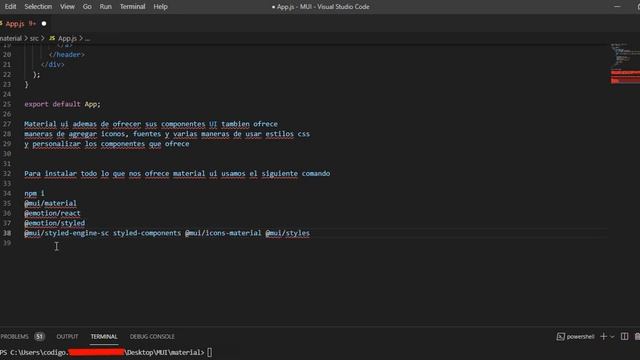
Task: Add a new terminal with plus icon
Action: pos(603,336)
